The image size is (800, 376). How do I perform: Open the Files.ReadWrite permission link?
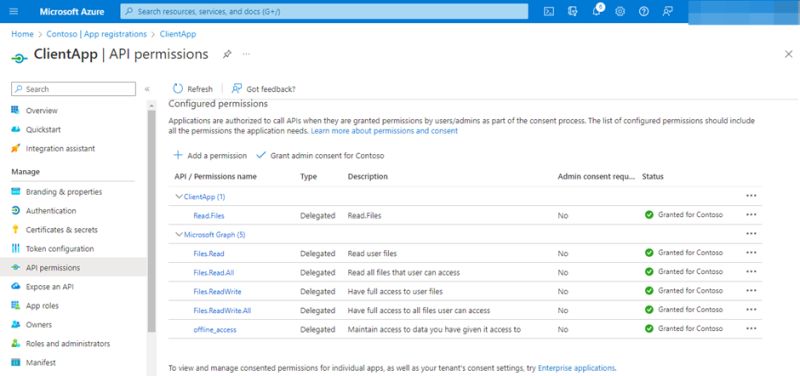coord(217,292)
